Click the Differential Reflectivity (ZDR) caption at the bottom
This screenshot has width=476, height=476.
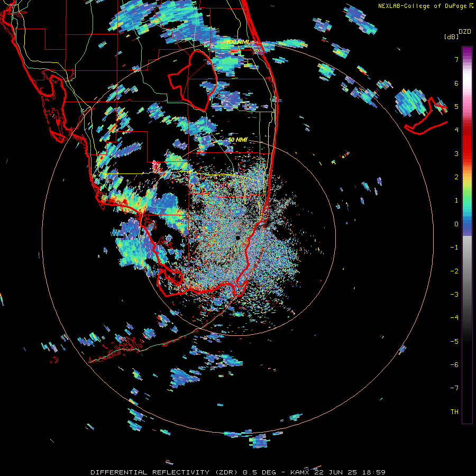point(238,472)
